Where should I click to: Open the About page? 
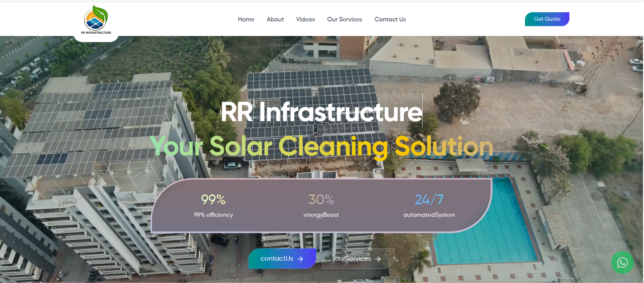(x=275, y=19)
